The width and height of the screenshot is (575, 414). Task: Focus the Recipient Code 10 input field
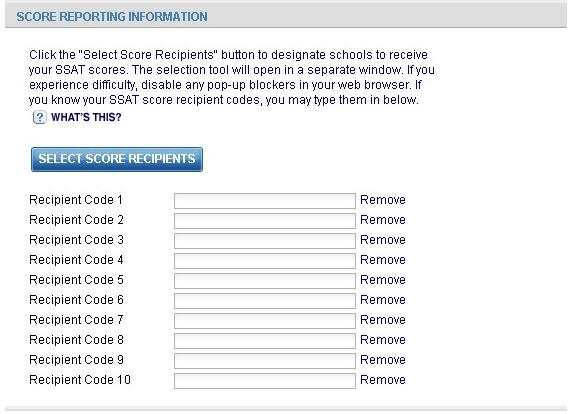[265, 381]
